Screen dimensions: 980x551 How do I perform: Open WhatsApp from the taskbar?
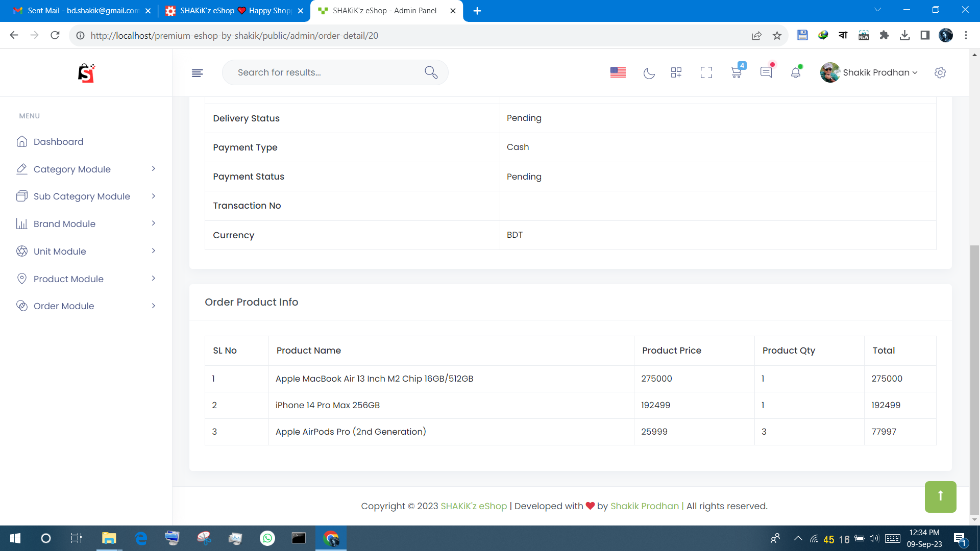coord(267,538)
